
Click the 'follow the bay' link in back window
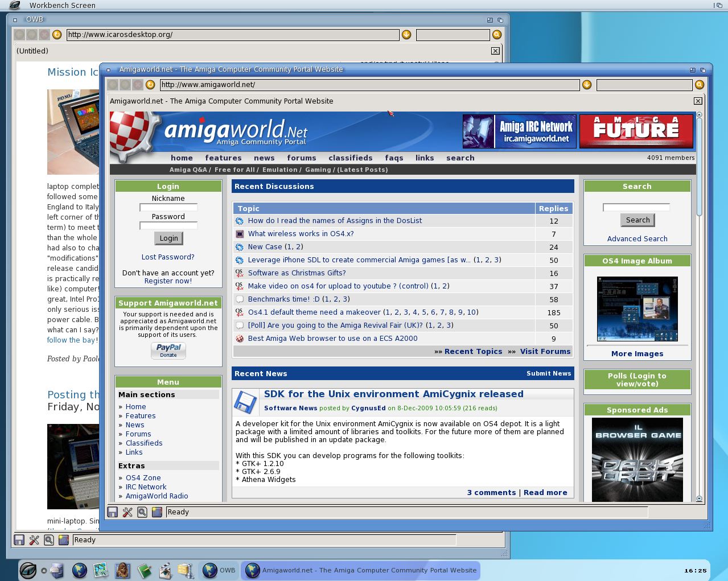(x=71, y=340)
